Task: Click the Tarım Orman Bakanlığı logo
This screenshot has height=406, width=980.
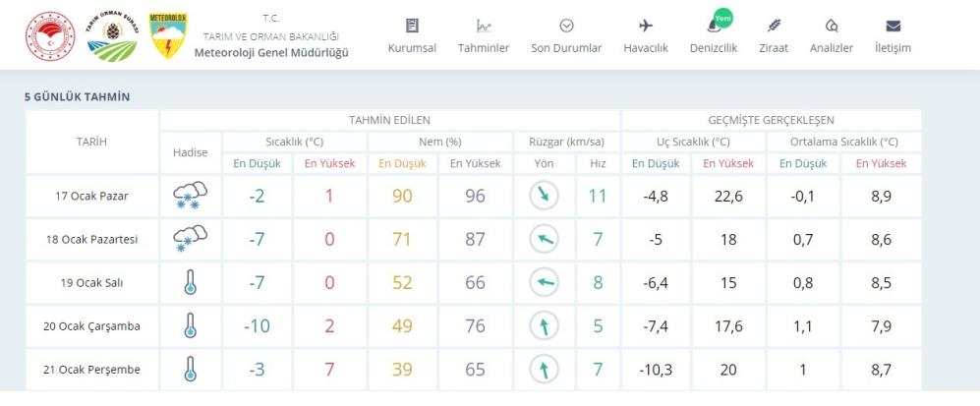Action: click(113, 36)
